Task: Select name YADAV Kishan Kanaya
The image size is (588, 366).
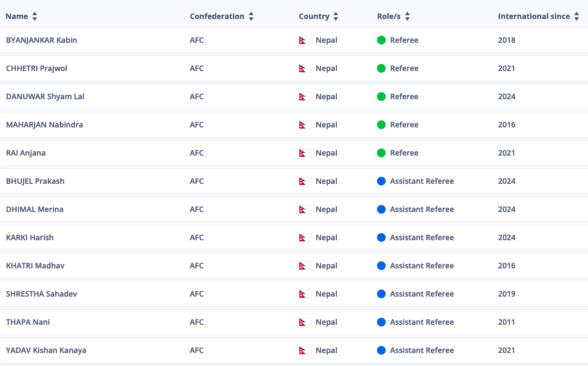Action: 46,350
